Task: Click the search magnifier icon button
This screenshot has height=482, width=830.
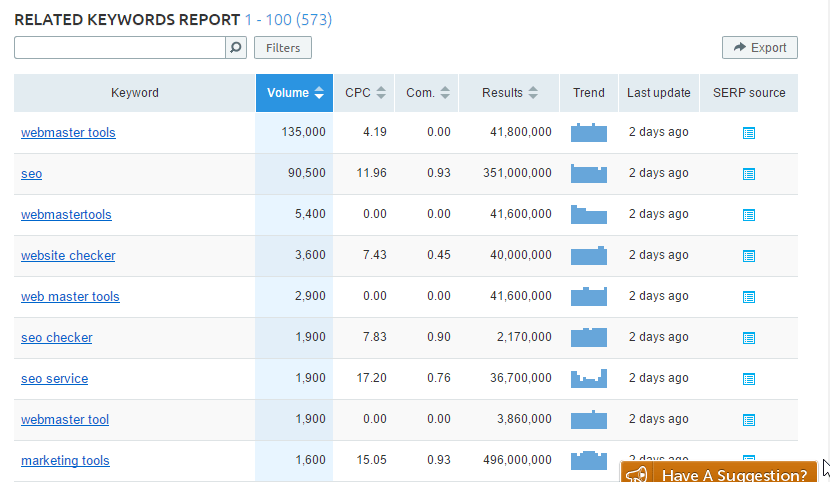Action: click(236, 48)
